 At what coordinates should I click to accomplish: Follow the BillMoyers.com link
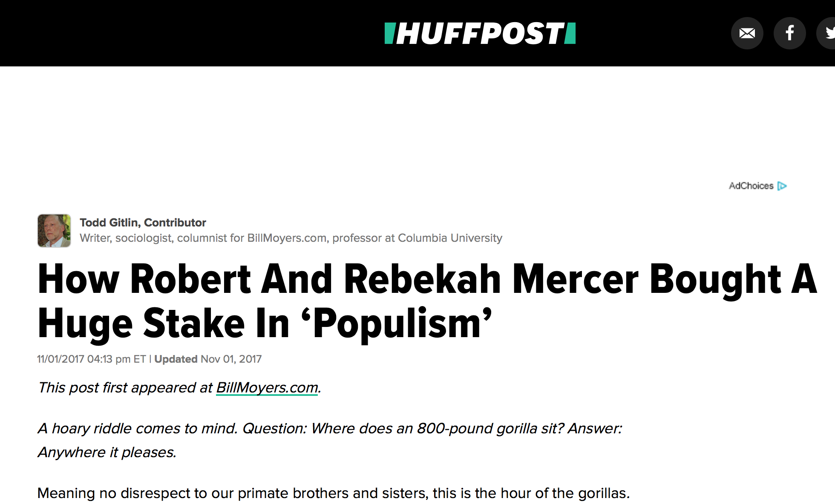coord(267,388)
